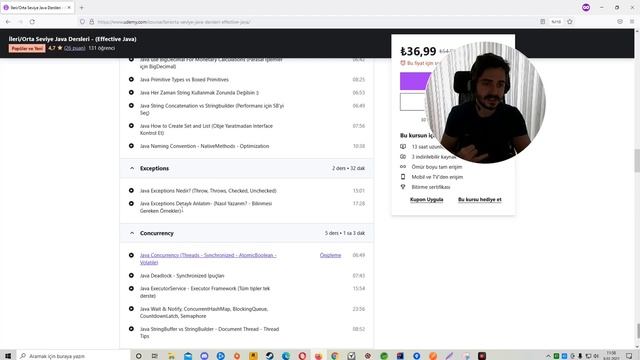Click the icon left of the hamburger menu
This screenshot has height=360, width=640.
click(620, 22)
